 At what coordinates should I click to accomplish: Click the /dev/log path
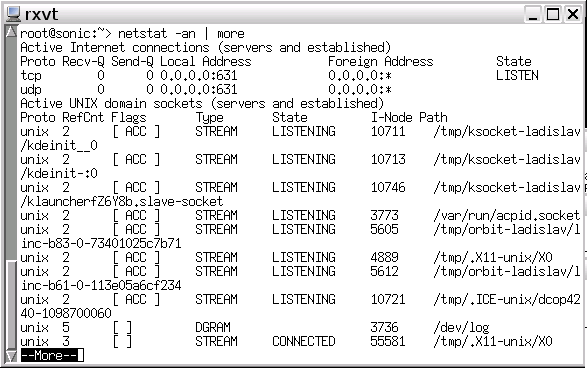pyautogui.click(x=461, y=328)
